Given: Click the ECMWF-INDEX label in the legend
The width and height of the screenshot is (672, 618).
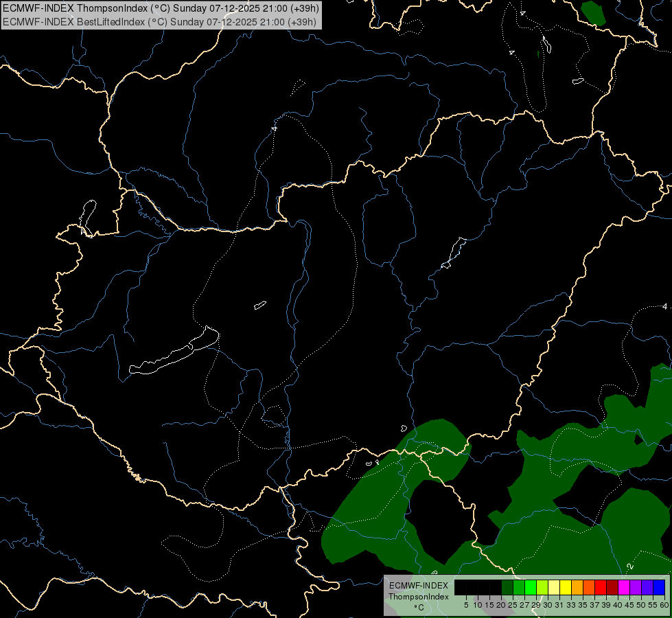Looking at the screenshot, I should [419, 586].
